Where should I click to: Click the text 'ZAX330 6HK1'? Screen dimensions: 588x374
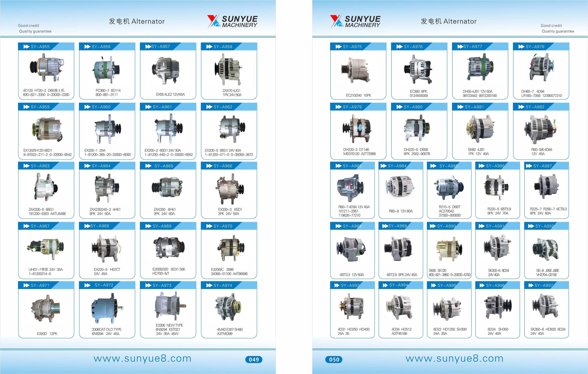point(165,210)
